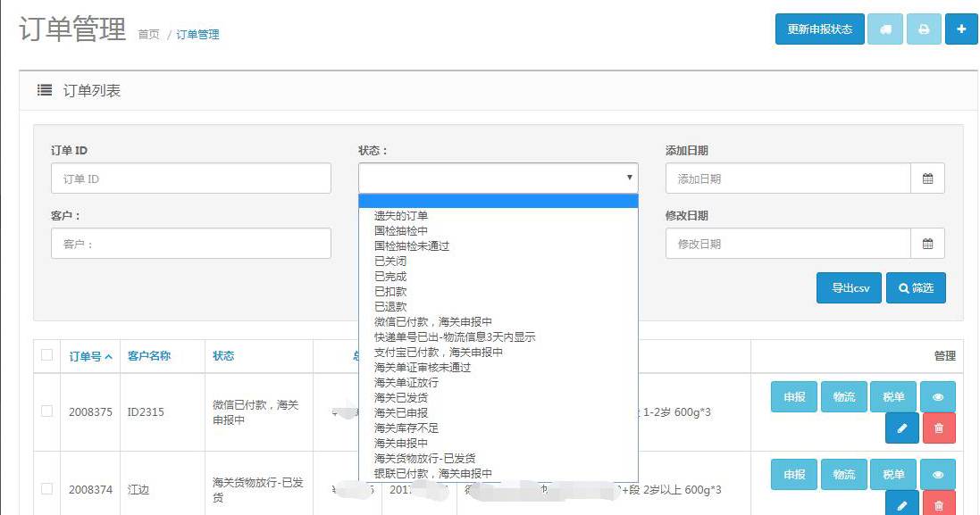Image resolution: width=980 pixels, height=515 pixels.
Task: Click the print icon button
Action: (923, 29)
